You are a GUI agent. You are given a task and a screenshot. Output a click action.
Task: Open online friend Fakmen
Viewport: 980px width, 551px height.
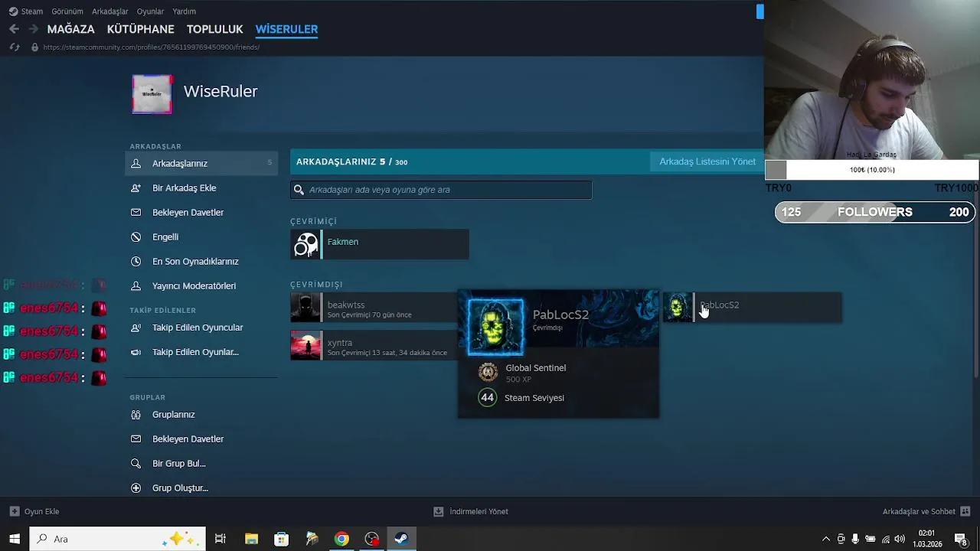tap(380, 245)
